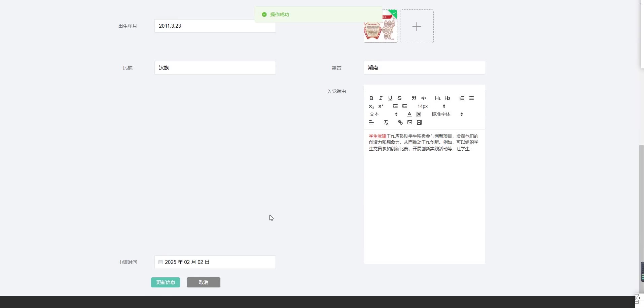Apply underline in the editor toolbar

pos(390,98)
